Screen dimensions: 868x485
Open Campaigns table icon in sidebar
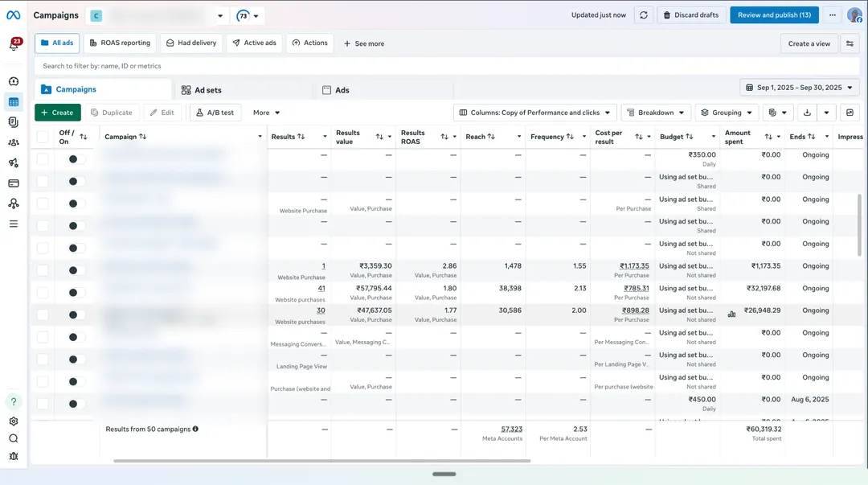pos(14,102)
